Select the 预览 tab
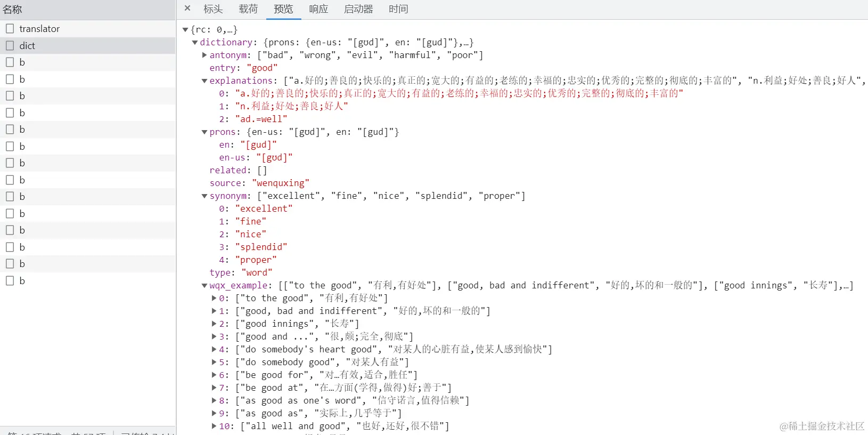Image resolution: width=868 pixels, height=435 pixels. pyautogui.click(x=283, y=9)
